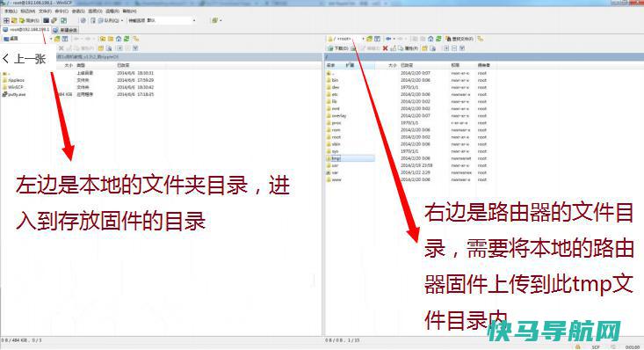Sort local files by 类型 column header

(81, 65)
